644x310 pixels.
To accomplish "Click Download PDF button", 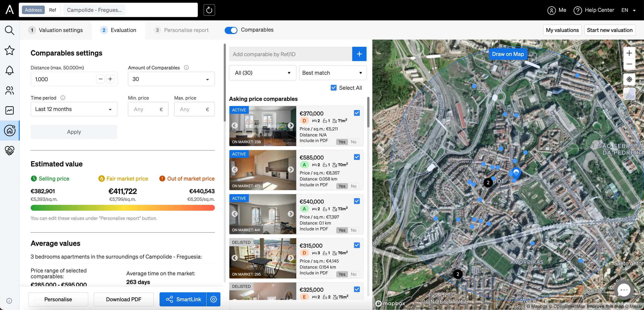I will pyautogui.click(x=124, y=299).
